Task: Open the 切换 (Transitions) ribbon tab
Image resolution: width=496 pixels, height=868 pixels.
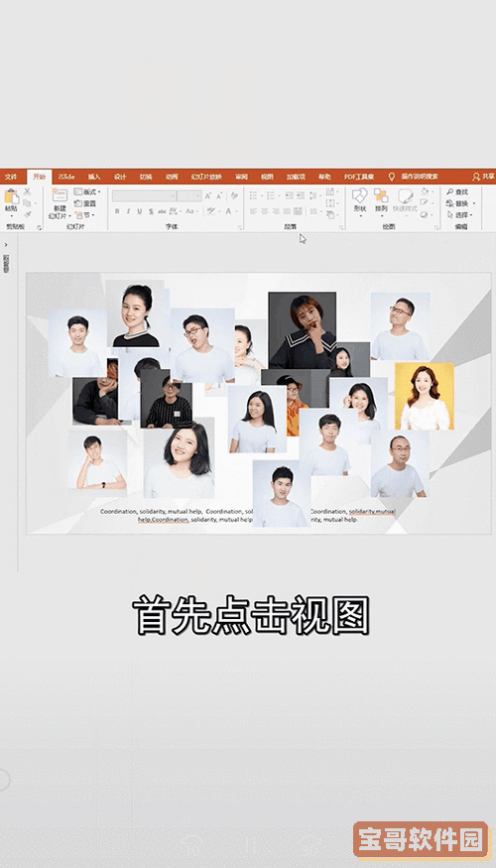Action: click(x=146, y=178)
